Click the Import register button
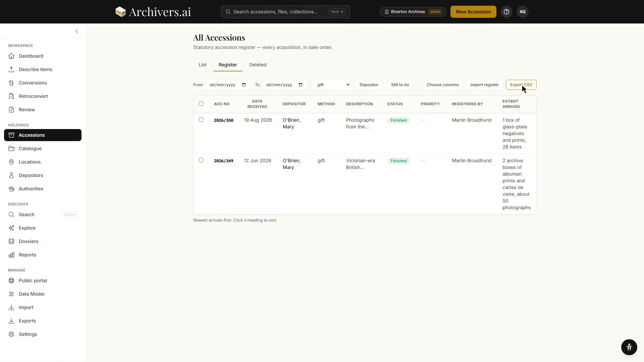 tap(484, 85)
